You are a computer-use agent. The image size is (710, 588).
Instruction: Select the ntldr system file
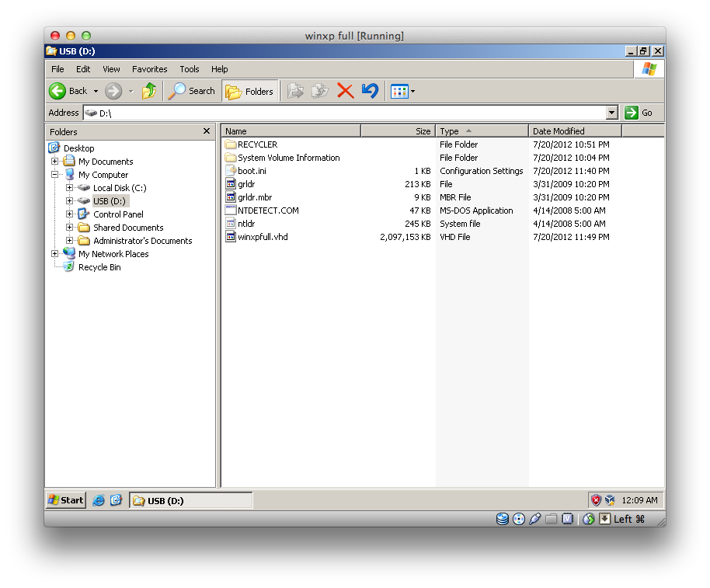click(x=246, y=224)
